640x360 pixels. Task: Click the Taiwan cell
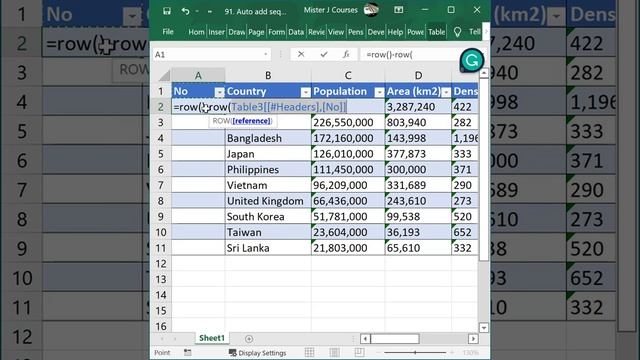268,232
